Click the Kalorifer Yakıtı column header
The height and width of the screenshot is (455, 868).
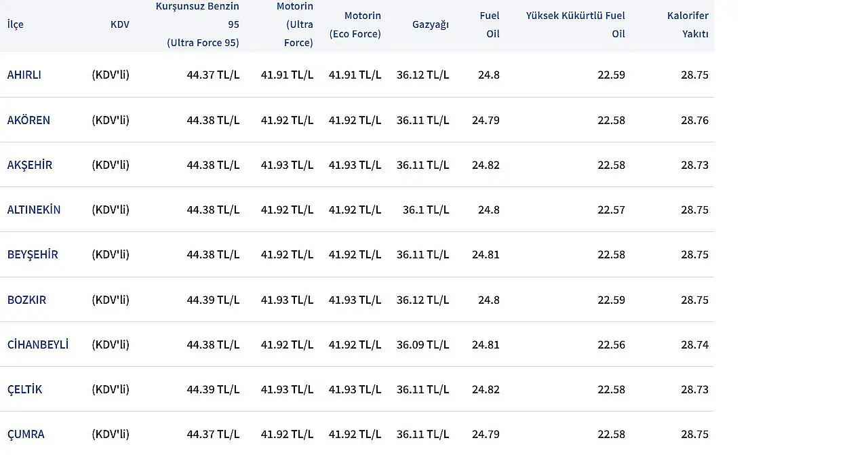pyautogui.click(x=688, y=24)
